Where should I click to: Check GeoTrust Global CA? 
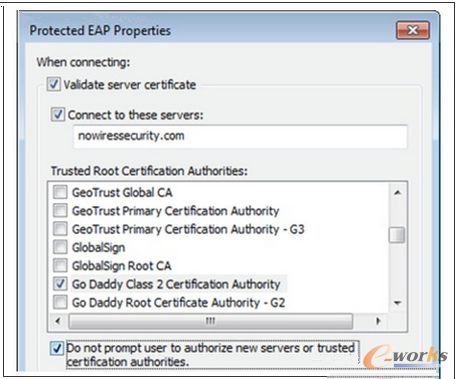pyautogui.click(x=60, y=192)
